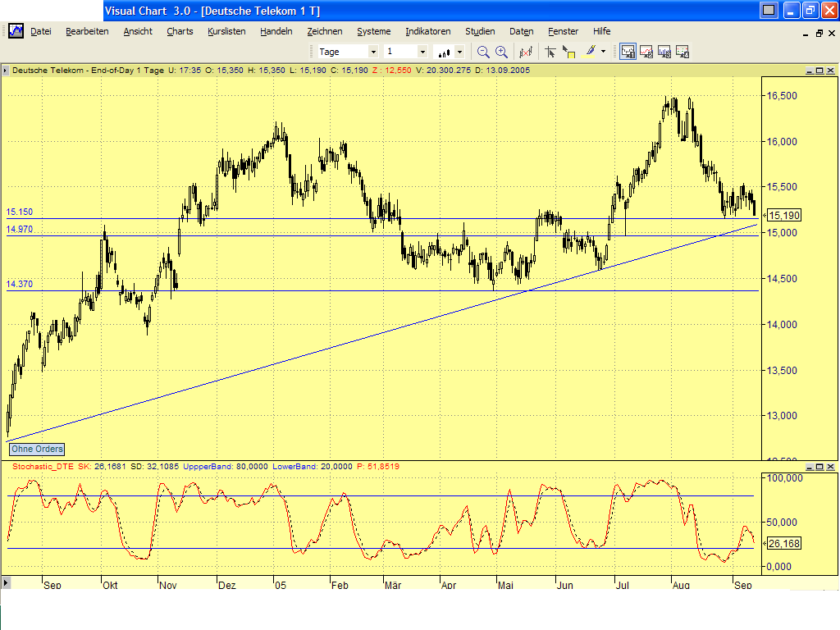The height and width of the screenshot is (630, 840).
Task: Open chart layout 4
Action: [682, 51]
